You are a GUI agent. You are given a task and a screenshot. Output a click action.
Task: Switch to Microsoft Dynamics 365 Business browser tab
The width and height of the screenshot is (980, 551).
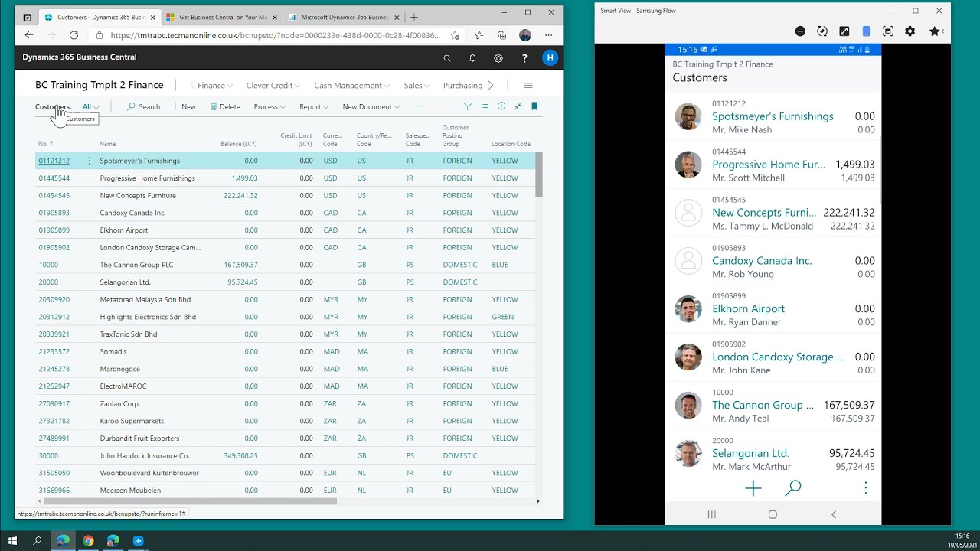click(x=343, y=17)
